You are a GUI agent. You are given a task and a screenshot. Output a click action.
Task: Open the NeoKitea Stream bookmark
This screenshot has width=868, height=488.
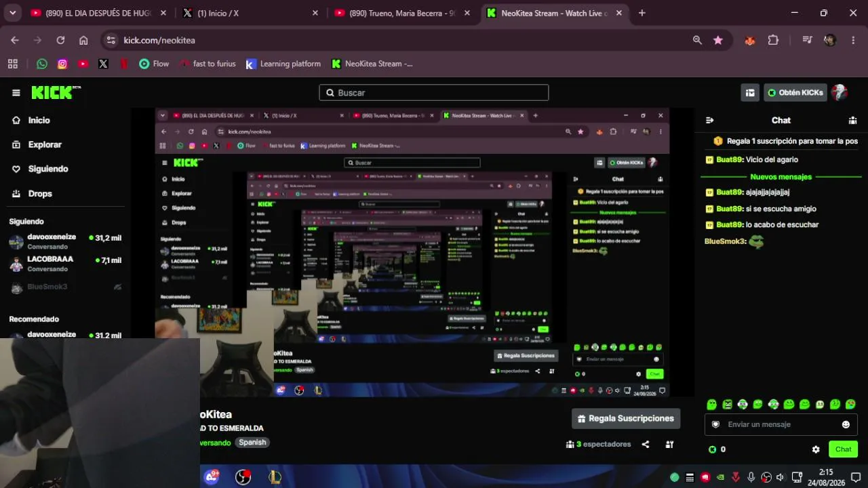pyautogui.click(x=372, y=64)
